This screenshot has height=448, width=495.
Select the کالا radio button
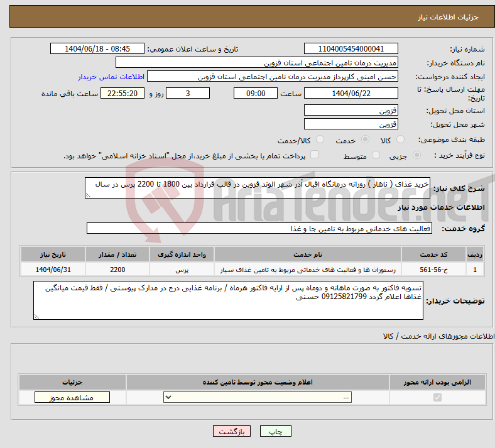(400, 139)
